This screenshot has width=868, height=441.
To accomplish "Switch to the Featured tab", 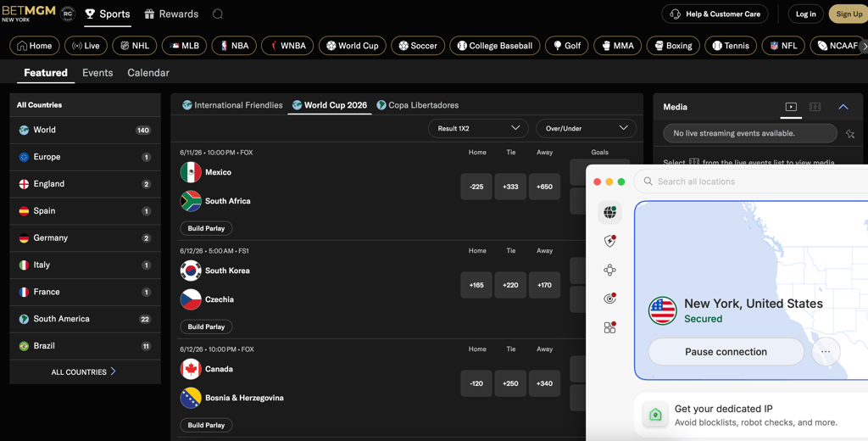I will (46, 73).
